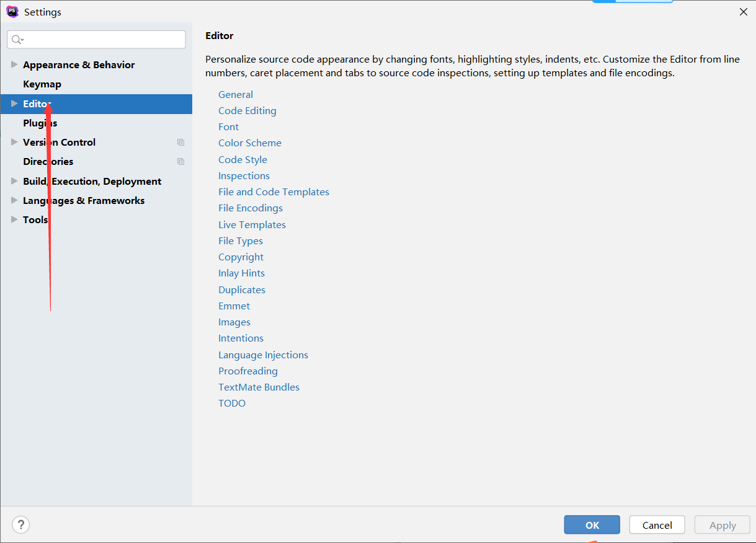Click the project-level icon beside Directories
This screenshot has height=543, width=756.
[180, 161]
